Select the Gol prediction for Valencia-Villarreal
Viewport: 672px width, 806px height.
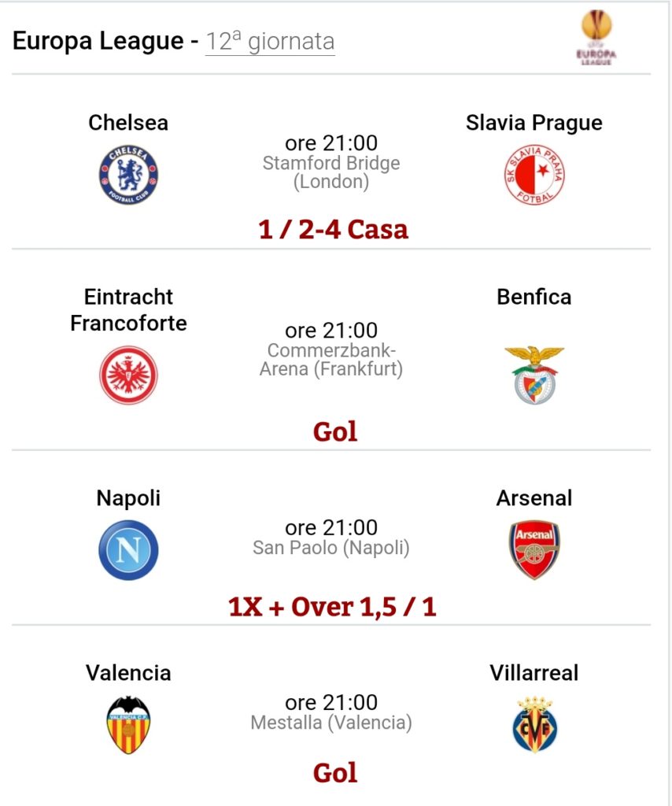click(x=335, y=773)
